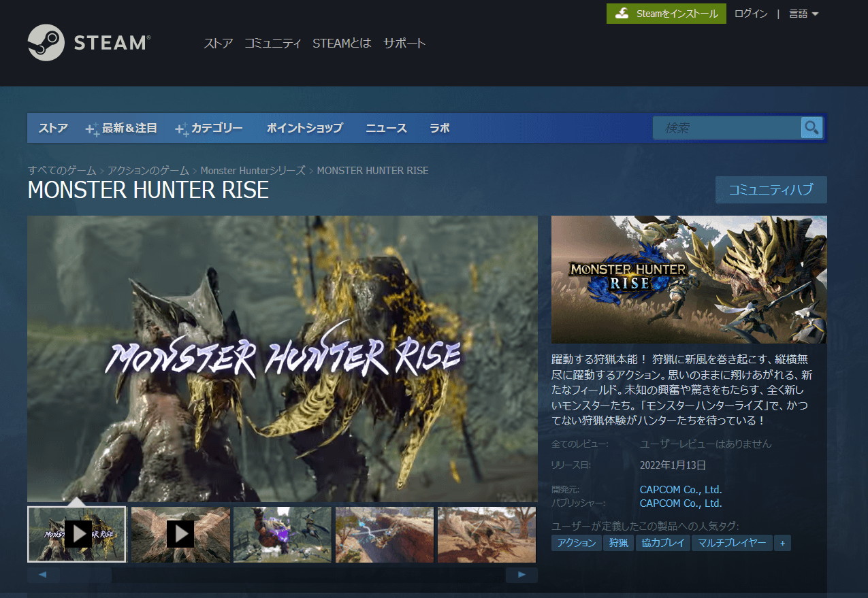Screen dimensions: 868x598
Task: Click the magnifying glass search icon
Action: [x=811, y=127]
